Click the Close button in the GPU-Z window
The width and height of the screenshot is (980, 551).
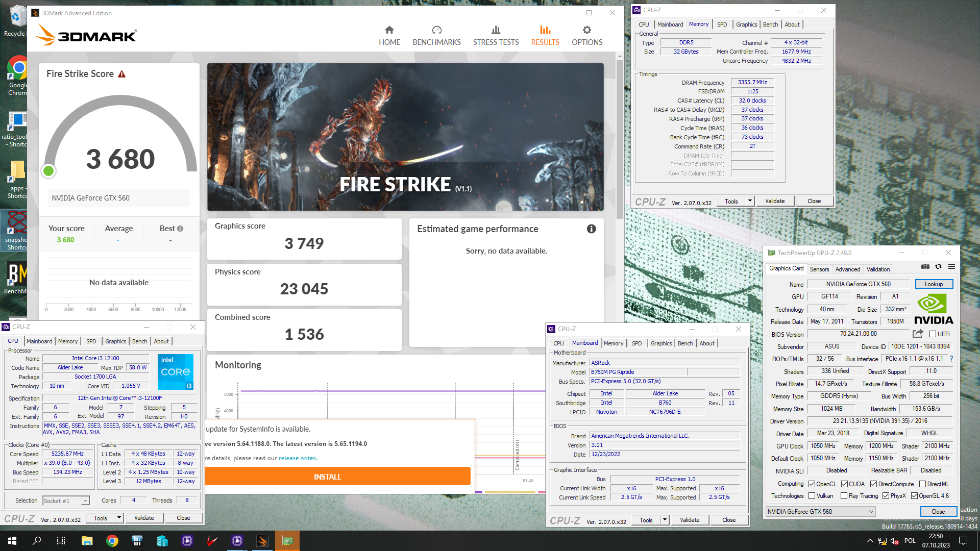938,511
